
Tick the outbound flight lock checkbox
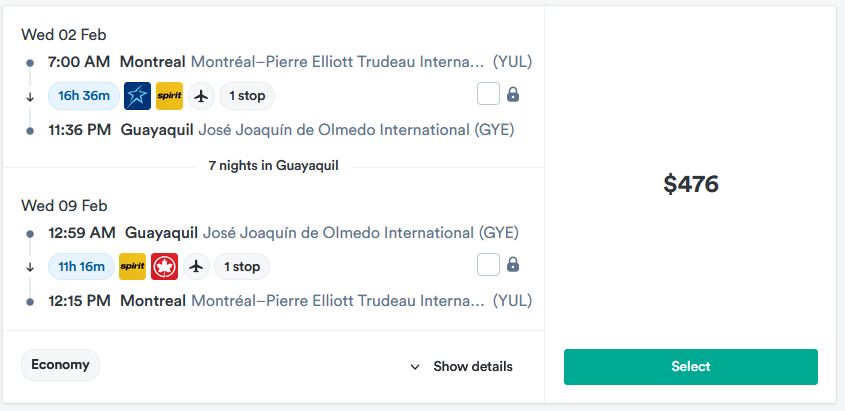488,94
